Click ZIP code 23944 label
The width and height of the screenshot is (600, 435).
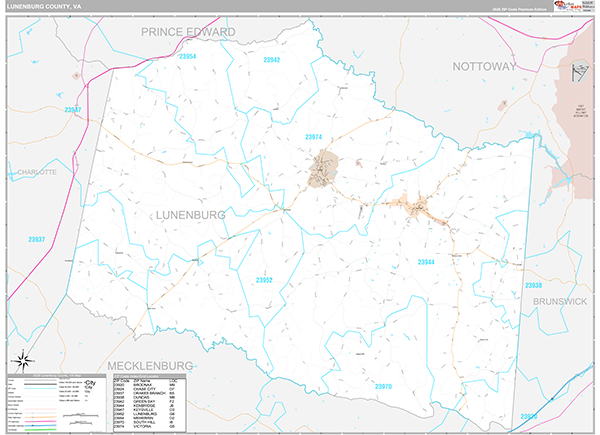point(426,261)
